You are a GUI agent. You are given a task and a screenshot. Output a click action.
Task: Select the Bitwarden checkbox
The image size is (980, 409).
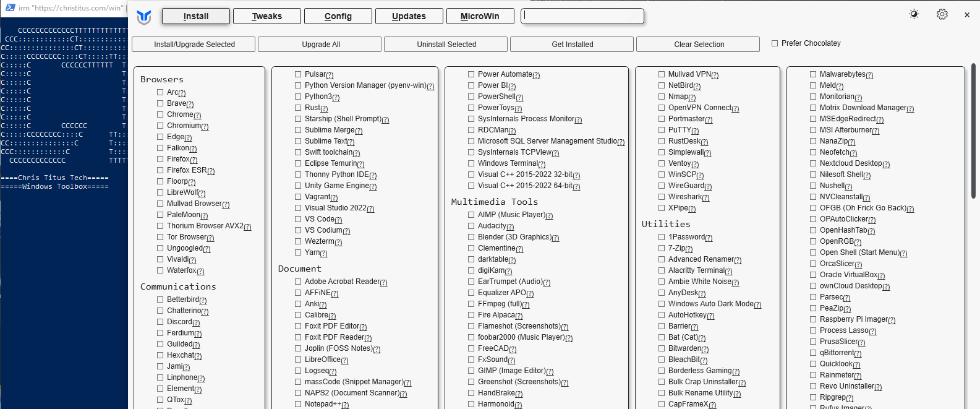coord(662,348)
